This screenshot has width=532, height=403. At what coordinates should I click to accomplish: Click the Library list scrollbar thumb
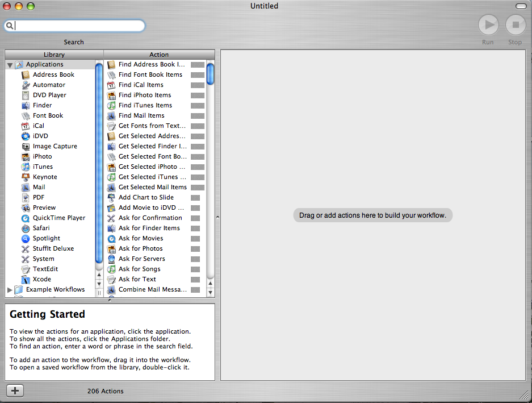[99, 163]
